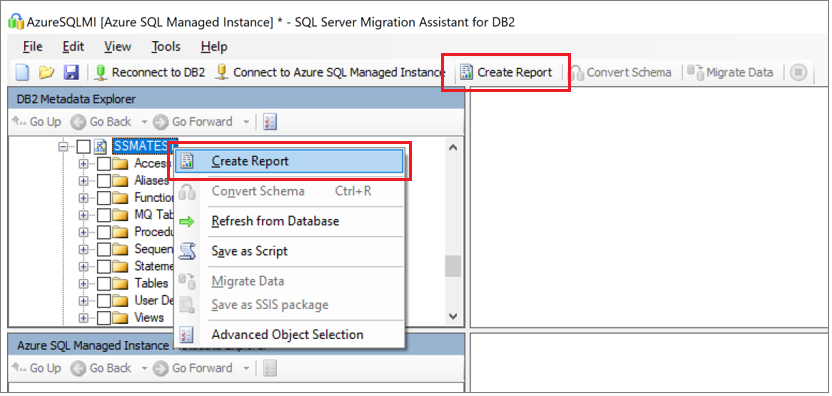Image resolution: width=832 pixels, height=396 pixels.
Task: Open the View menu
Action: (x=117, y=47)
